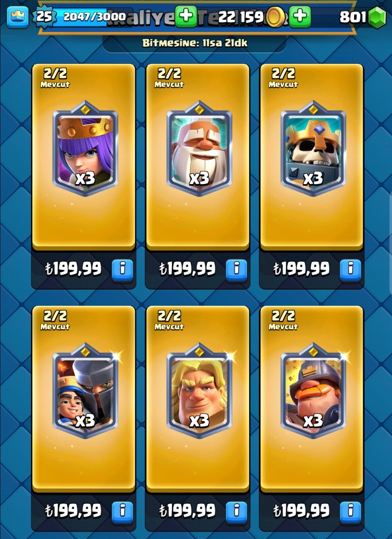Click the green plus beside the gold coins
Screen dimensions: 392x539
click(300, 16)
